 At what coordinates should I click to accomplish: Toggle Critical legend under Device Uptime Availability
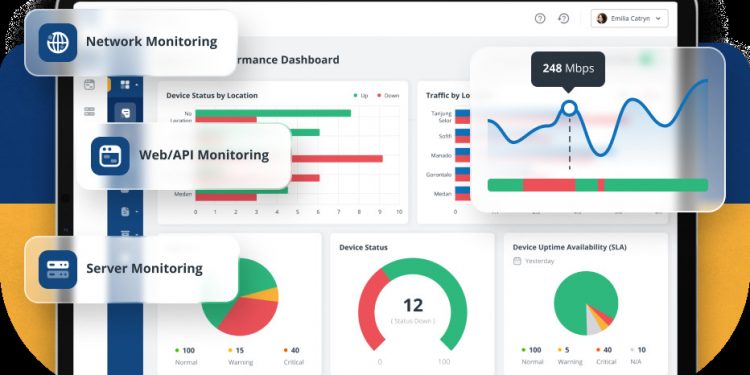coord(604,355)
